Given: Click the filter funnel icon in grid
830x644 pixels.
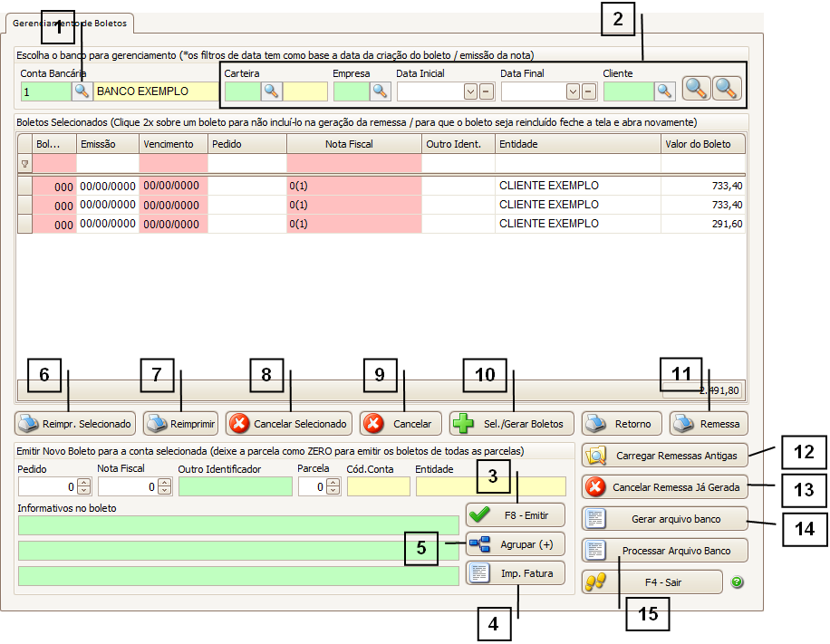Looking at the screenshot, I should click(x=24, y=164).
